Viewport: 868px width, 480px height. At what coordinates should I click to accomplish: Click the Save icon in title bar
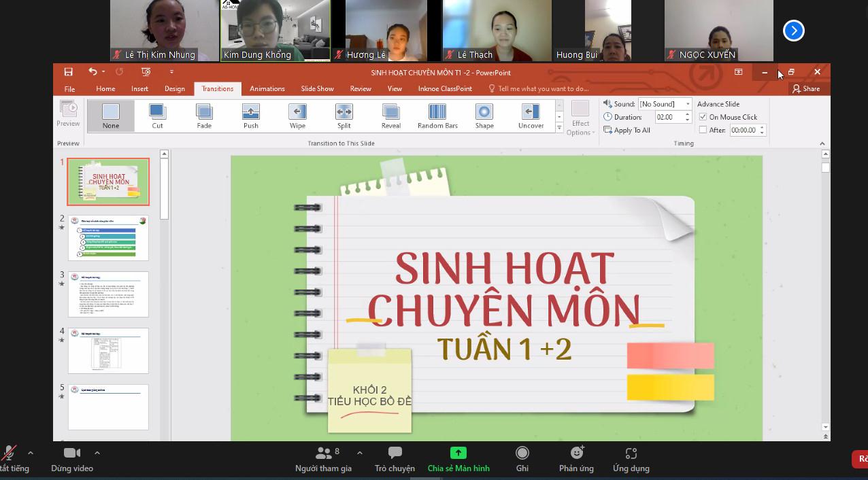pos(68,72)
